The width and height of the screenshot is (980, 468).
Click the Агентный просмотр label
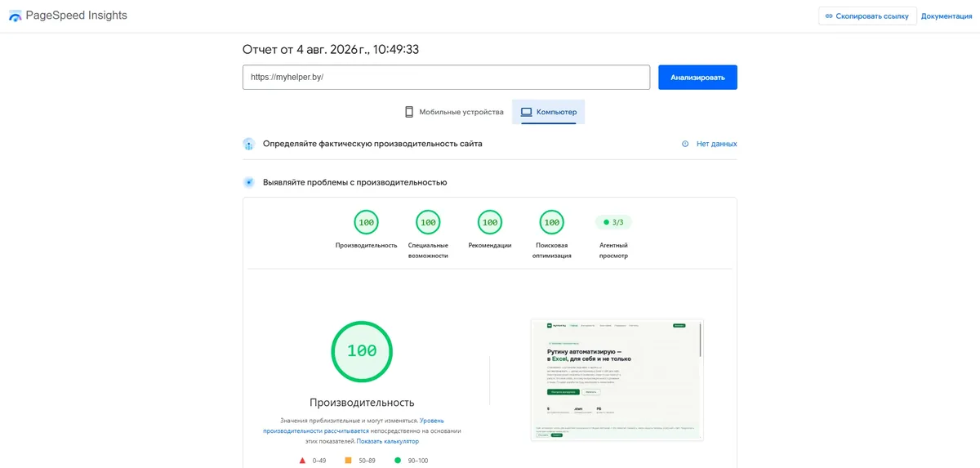tap(613, 250)
